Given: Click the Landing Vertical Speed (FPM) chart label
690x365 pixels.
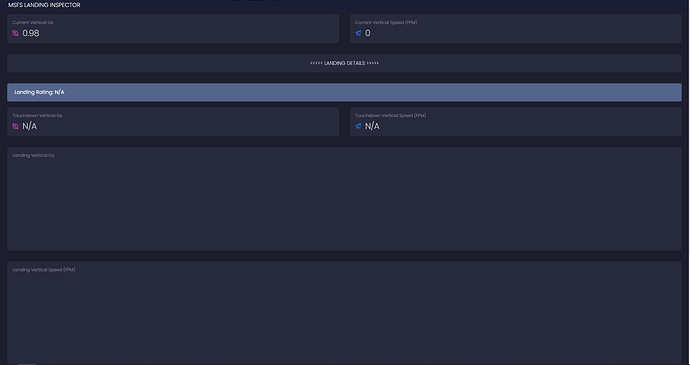Looking at the screenshot, I should 44,270.
